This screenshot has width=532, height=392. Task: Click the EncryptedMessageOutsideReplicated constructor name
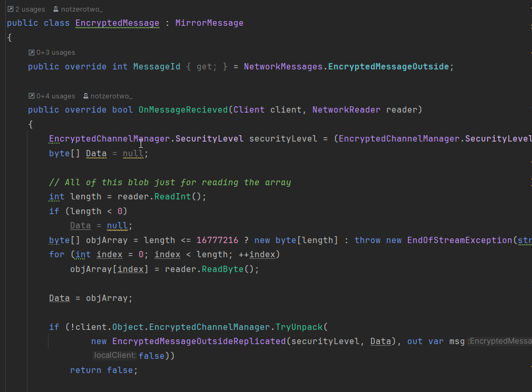click(199, 341)
